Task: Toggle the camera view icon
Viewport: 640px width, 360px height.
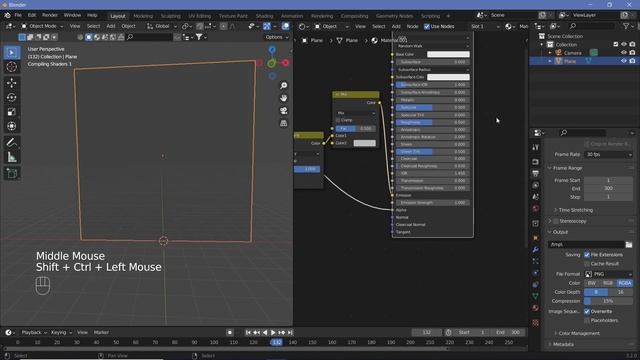Action: (x=283, y=111)
